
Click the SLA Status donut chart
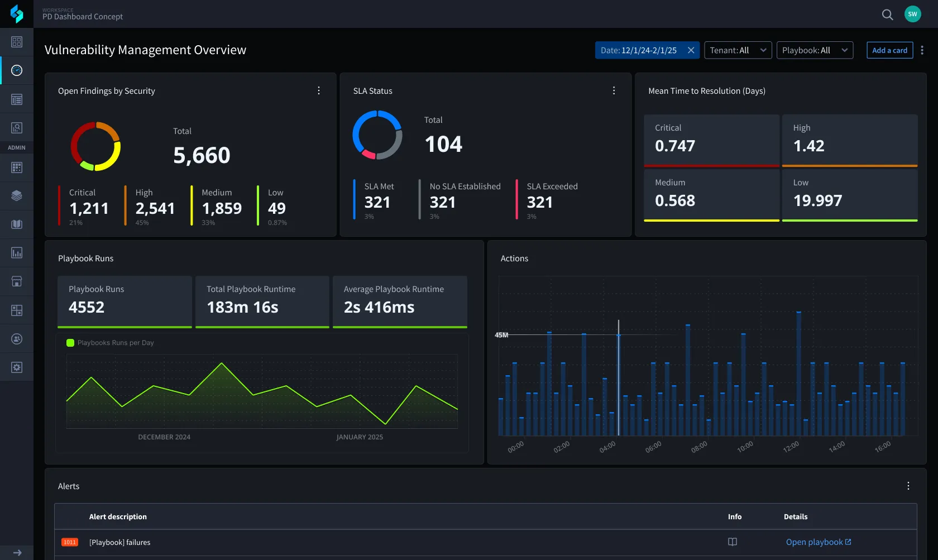point(377,135)
